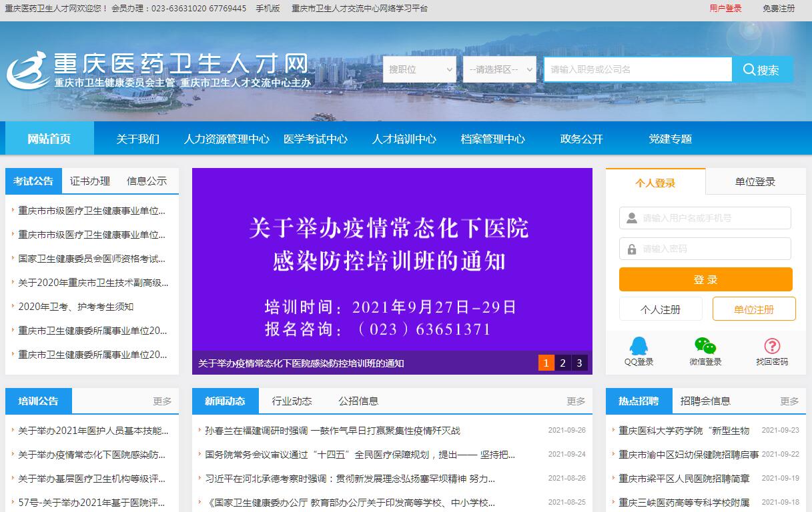The width and height of the screenshot is (812, 512).
Task: Click the WeChat login icon
Action: coord(705,346)
